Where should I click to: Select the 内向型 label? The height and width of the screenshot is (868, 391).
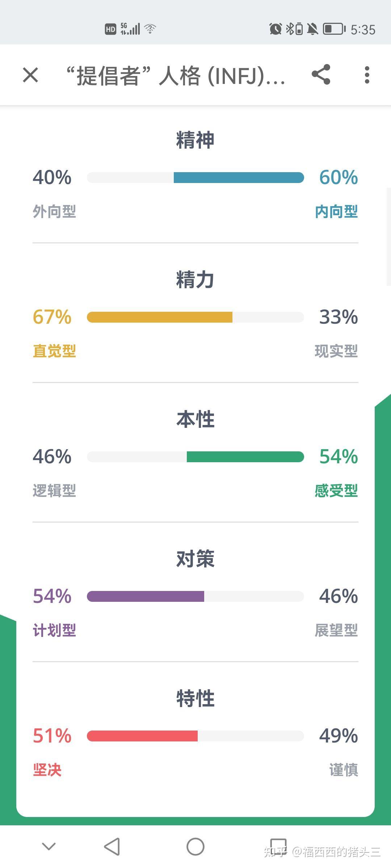tap(336, 212)
